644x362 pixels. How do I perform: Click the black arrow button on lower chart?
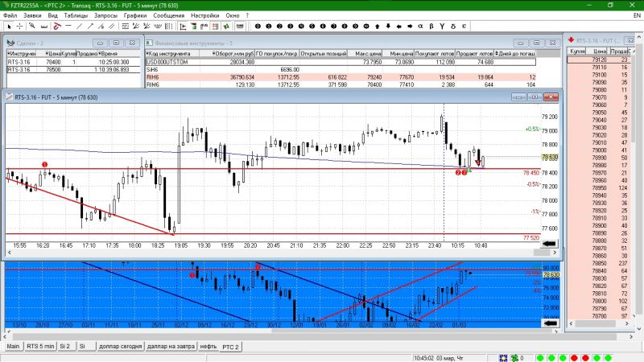point(551,323)
